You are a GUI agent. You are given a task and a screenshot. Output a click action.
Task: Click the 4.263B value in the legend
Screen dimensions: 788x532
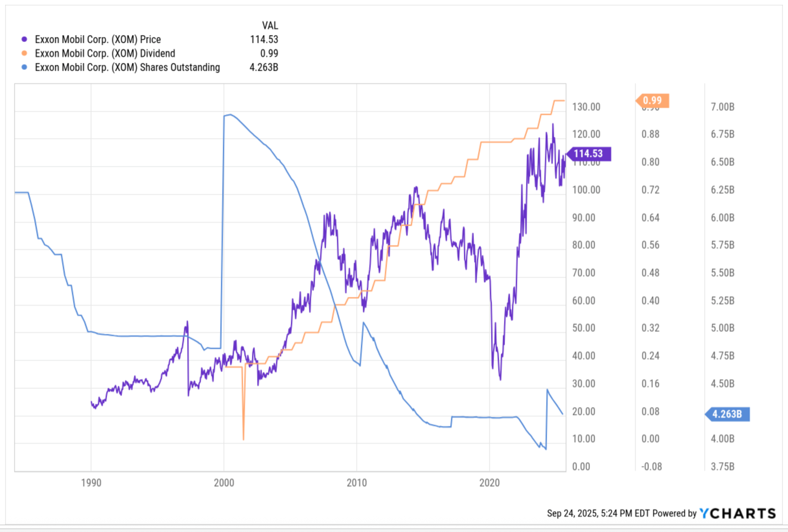coord(264,67)
